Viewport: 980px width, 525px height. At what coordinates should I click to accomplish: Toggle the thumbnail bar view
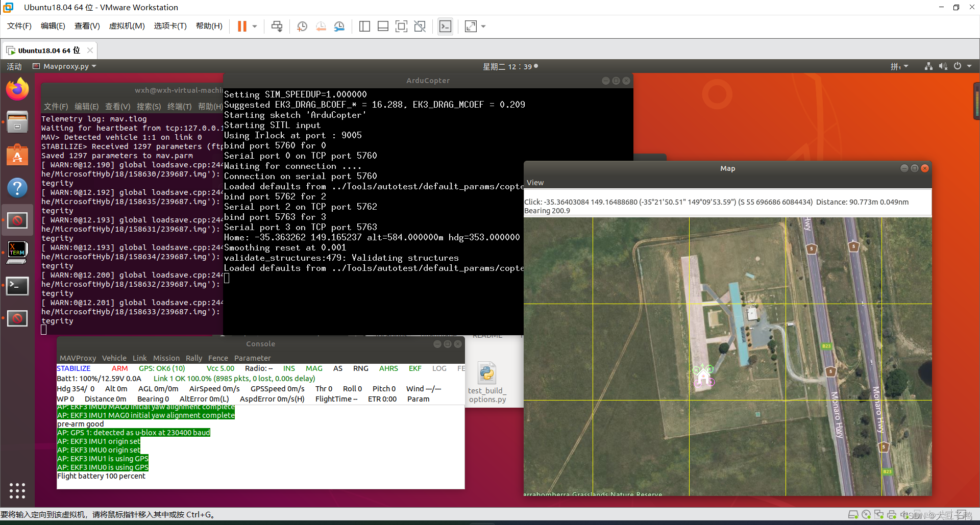tap(383, 26)
